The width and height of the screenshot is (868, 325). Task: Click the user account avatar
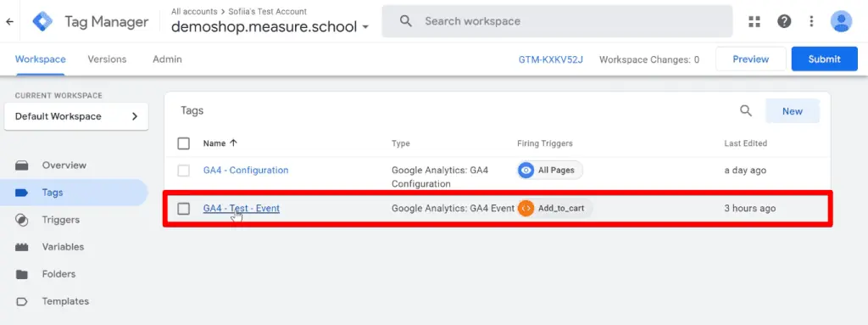[841, 21]
